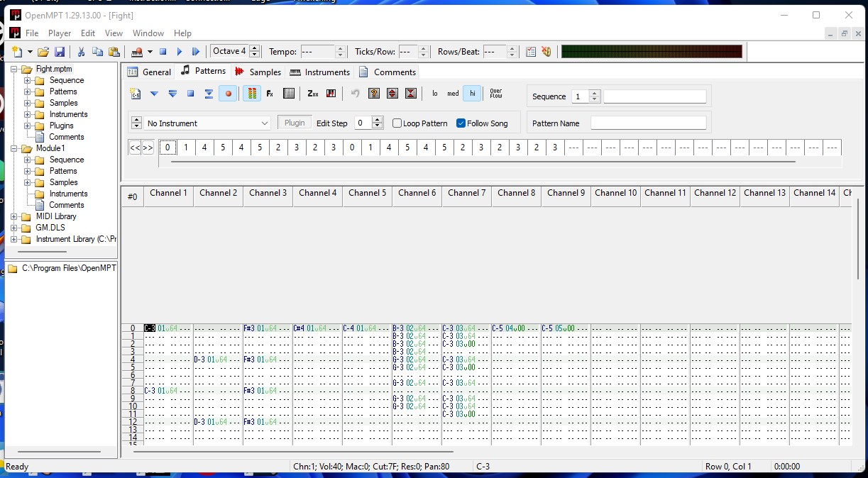Viewport: 868px width, 478px height.
Task: Open the Zxx macro configuration icon
Action: click(313, 94)
